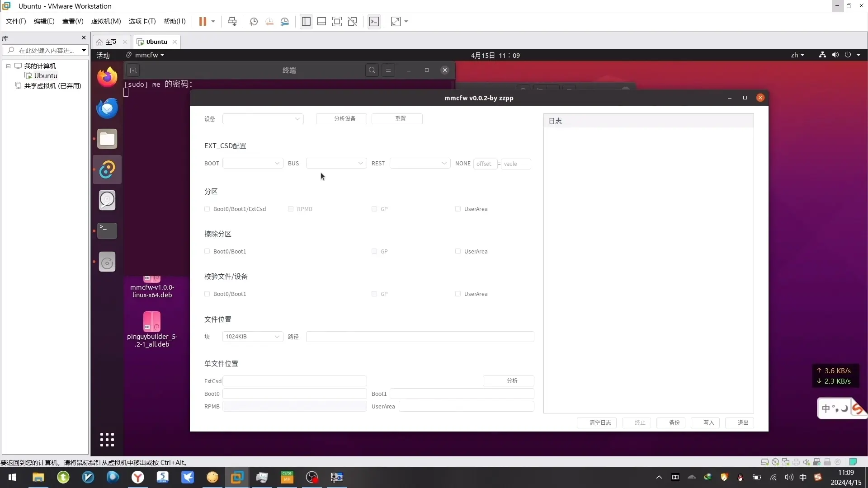Open the VMware File menu
The width and height of the screenshot is (868, 488).
pos(16,21)
